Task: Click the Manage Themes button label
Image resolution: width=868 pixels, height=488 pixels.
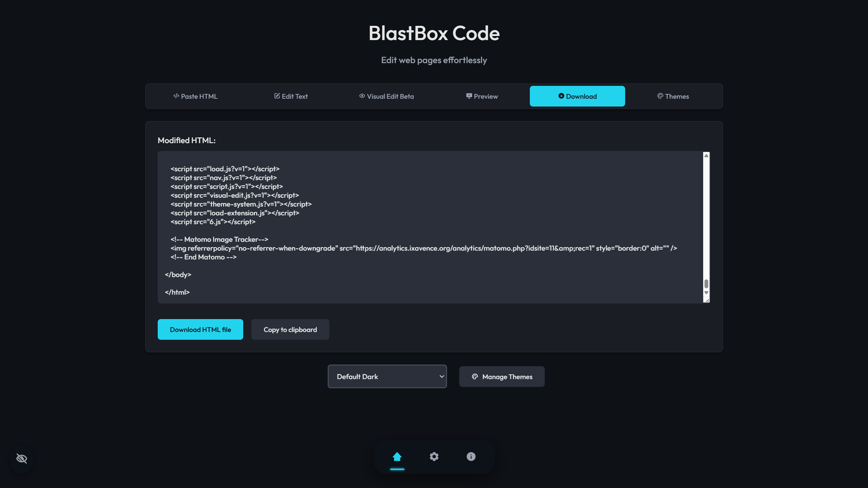Action: pos(507,377)
